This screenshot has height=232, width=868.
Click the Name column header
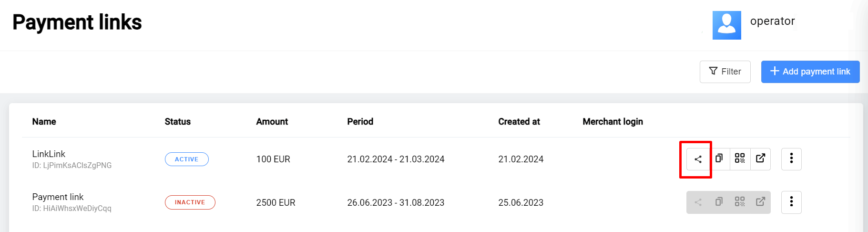pyautogui.click(x=44, y=122)
